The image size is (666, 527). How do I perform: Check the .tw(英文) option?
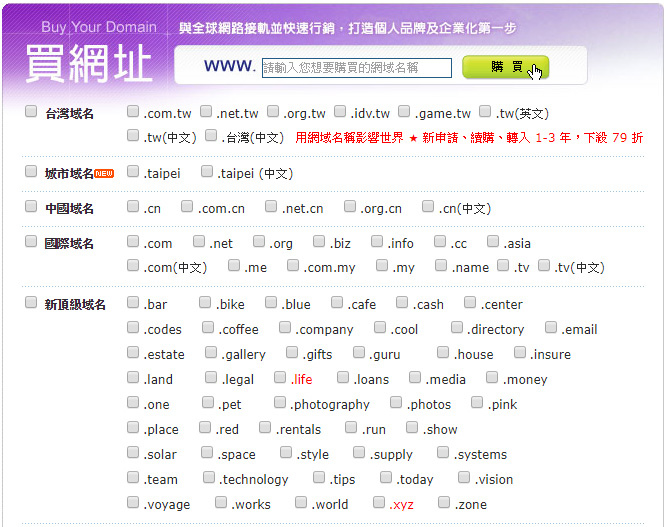485,112
